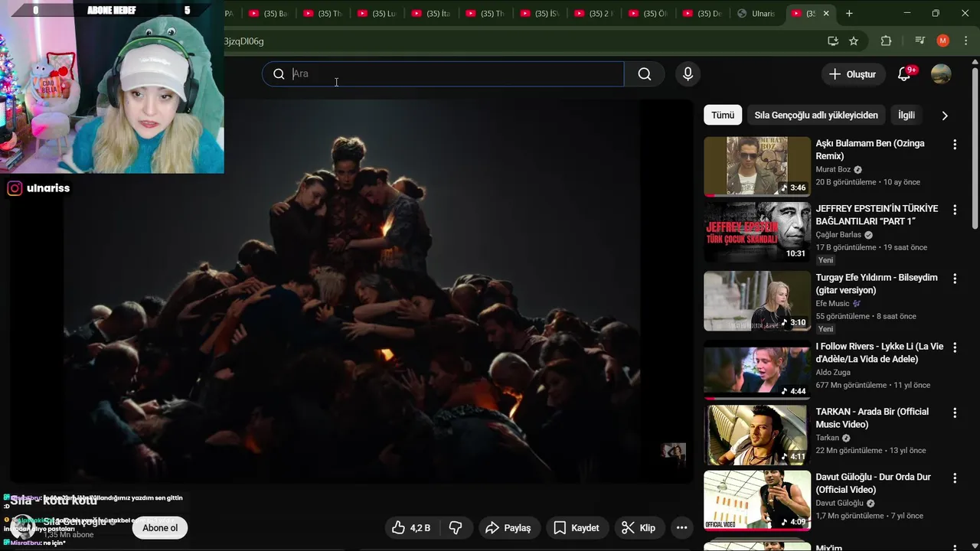The width and height of the screenshot is (980, 551).
Task: Open options menu for TARKAN Arada Bir
Action: 954,412
